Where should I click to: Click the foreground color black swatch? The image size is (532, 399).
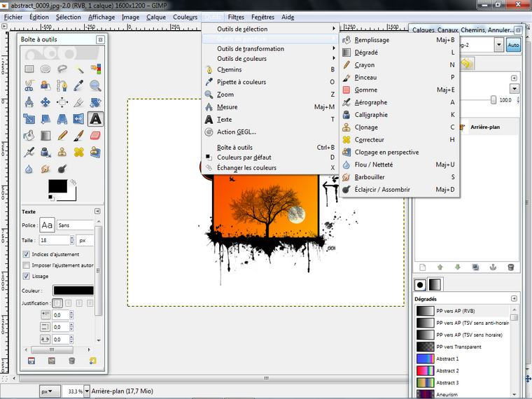click(x=57, y=186)
